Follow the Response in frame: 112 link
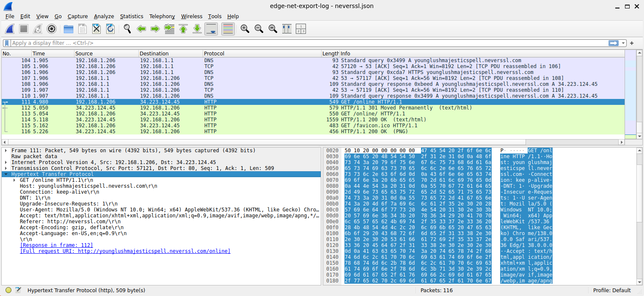The width and height of the screenshot is (644, 296). pos(56,245)
